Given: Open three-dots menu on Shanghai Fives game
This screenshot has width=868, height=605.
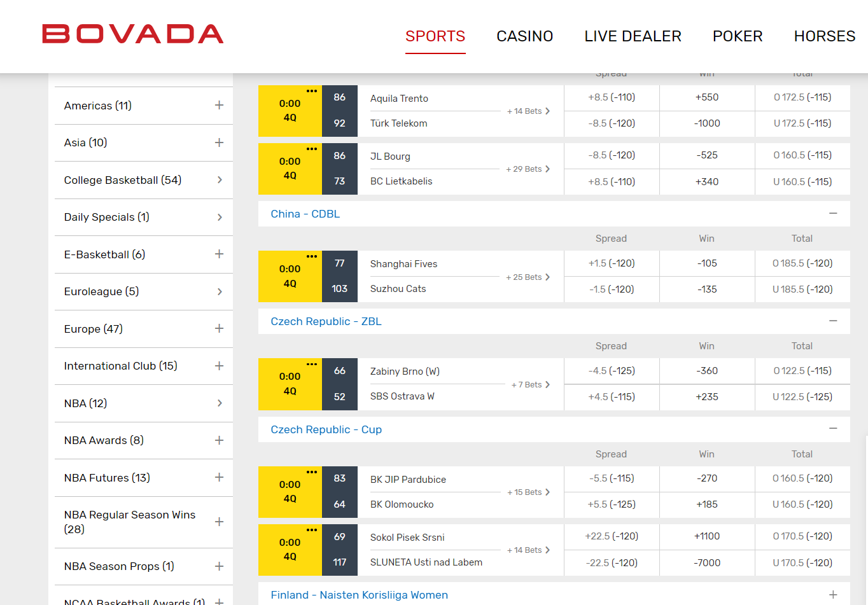Looking at the screenshot, I should click(x=311, y=256).
